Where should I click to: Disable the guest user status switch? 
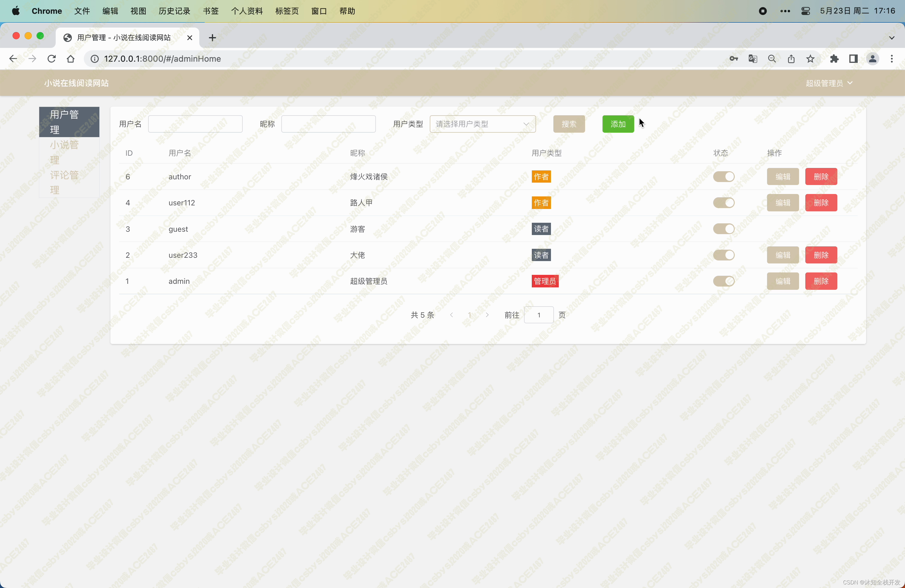click(723, 229)
